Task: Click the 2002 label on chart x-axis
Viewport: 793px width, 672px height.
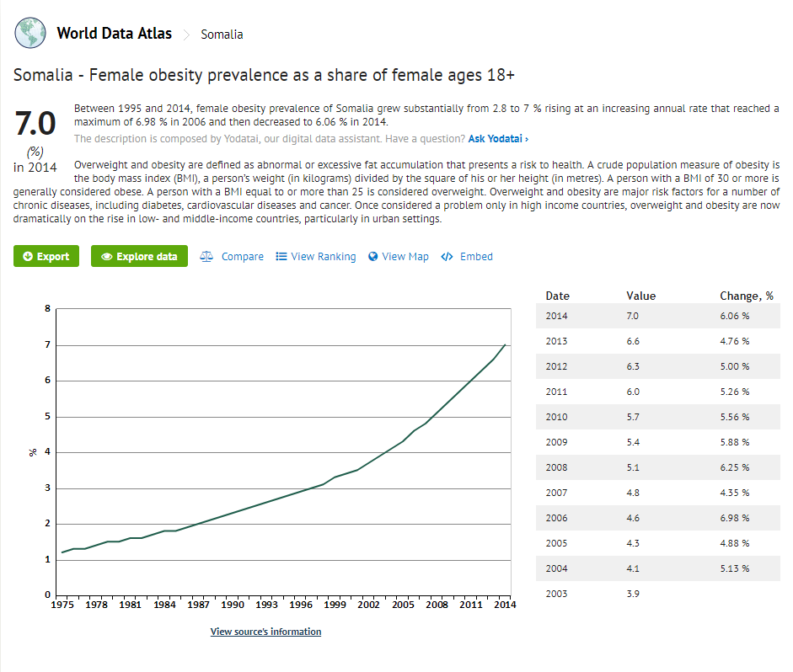Action: [x=368, y=605]
